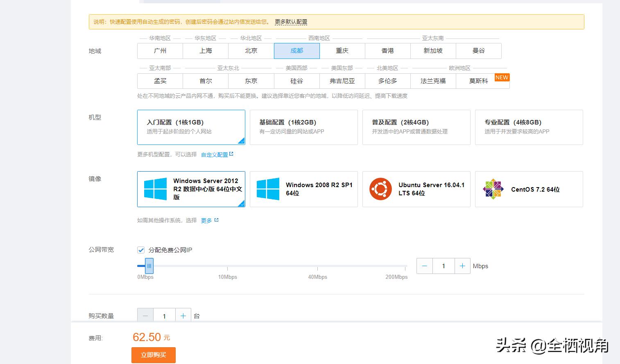Click minus icon to decrease bandwidth Mbps
Screen dimensions: 620x364
(x=425, y=266)
